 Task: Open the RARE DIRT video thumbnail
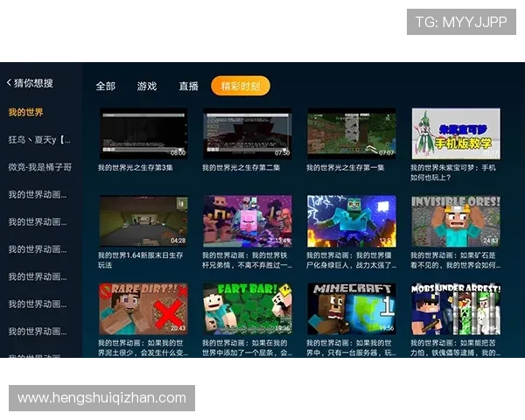pyautogui.click(x=143, y=309)
